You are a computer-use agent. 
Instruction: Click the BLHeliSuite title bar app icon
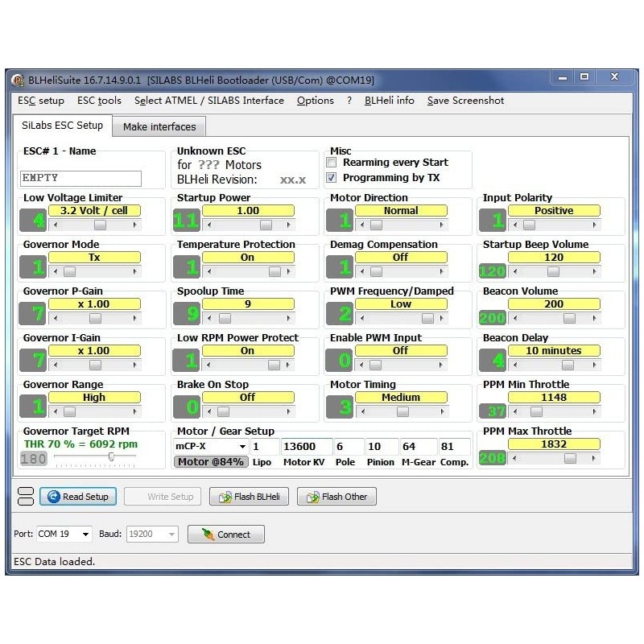(x=18, y=80)
